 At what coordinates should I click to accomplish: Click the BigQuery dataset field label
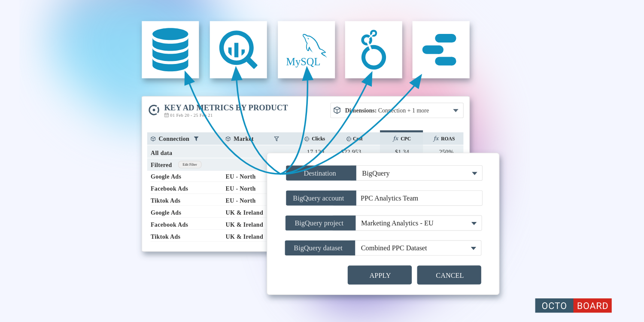[320, 248]
